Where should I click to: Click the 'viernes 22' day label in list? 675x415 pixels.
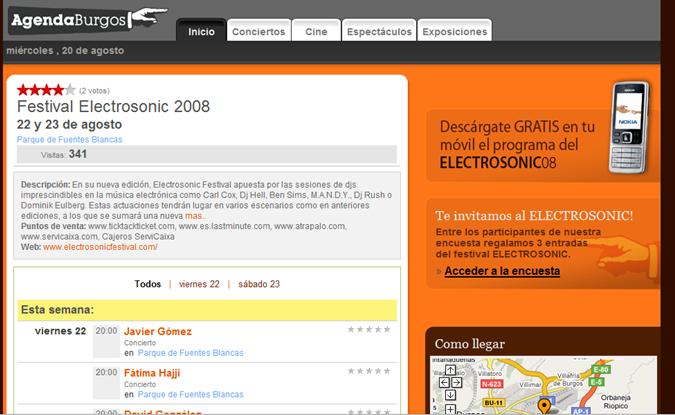coord(60,331)
